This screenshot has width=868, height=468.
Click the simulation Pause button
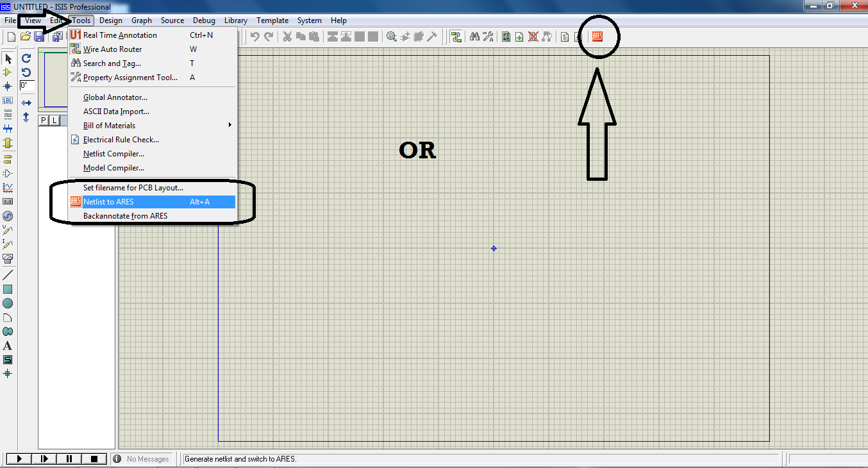(x=69, y=458)
